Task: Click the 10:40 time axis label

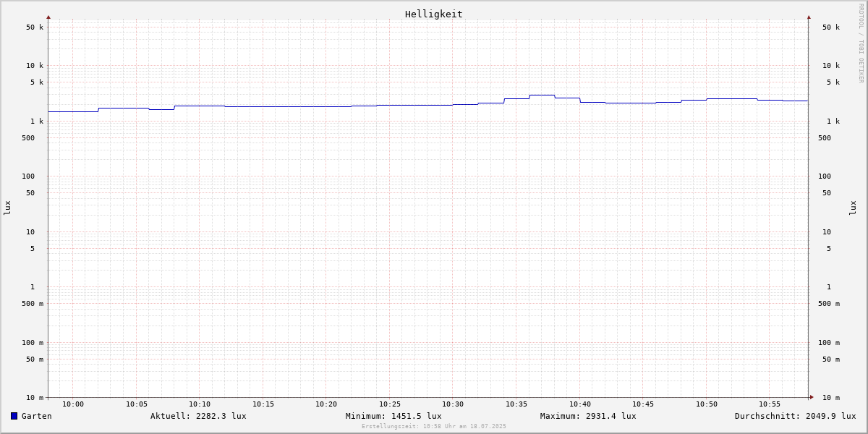Action: click(x=580, y=404)
